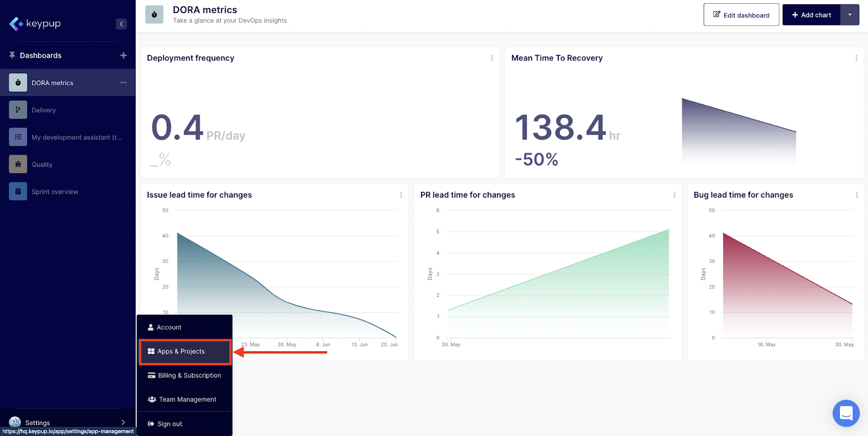
Task: Click the Quality dashboard bug icon
Action: pyautogui.click(x=18, y=164)
